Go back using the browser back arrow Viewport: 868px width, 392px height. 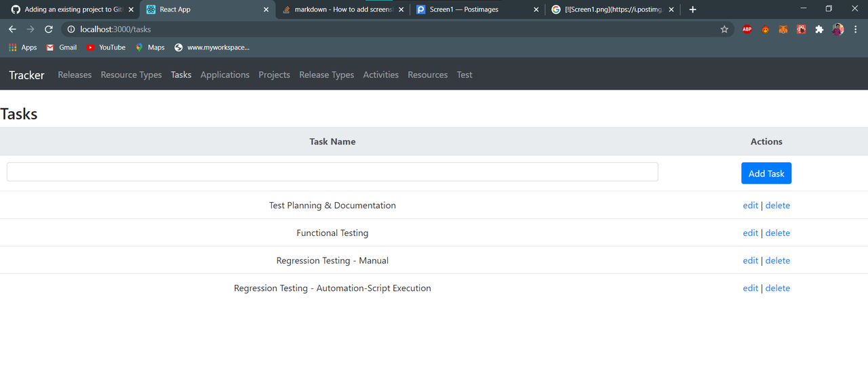coord(12,29)
